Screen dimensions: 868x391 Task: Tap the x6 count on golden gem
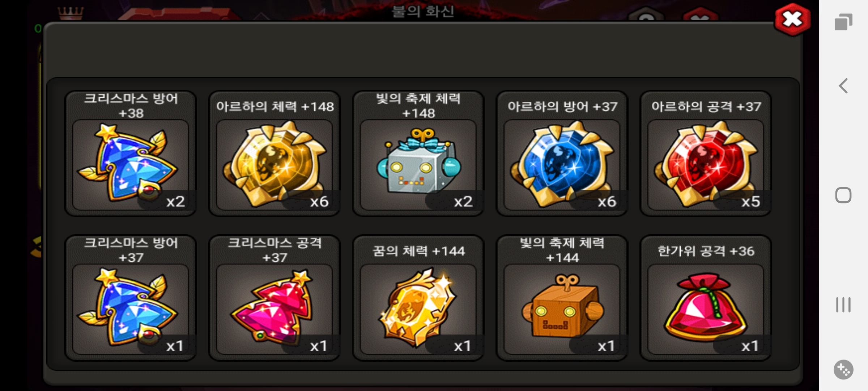click(x=319, y=201)
